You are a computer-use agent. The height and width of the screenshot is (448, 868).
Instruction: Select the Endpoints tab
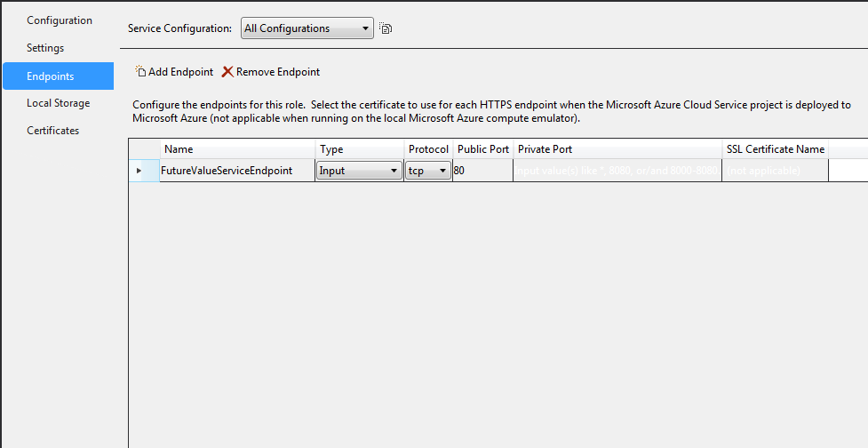(x=51, y=76)
